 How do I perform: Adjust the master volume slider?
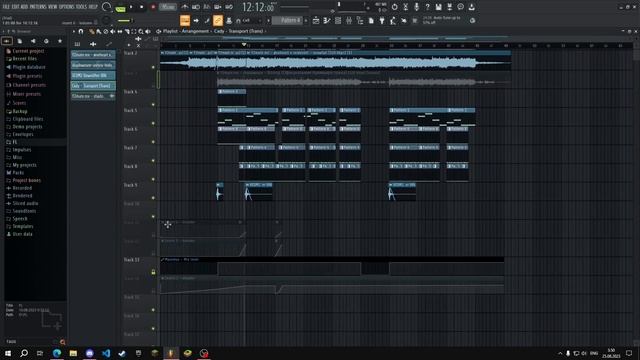126,20
